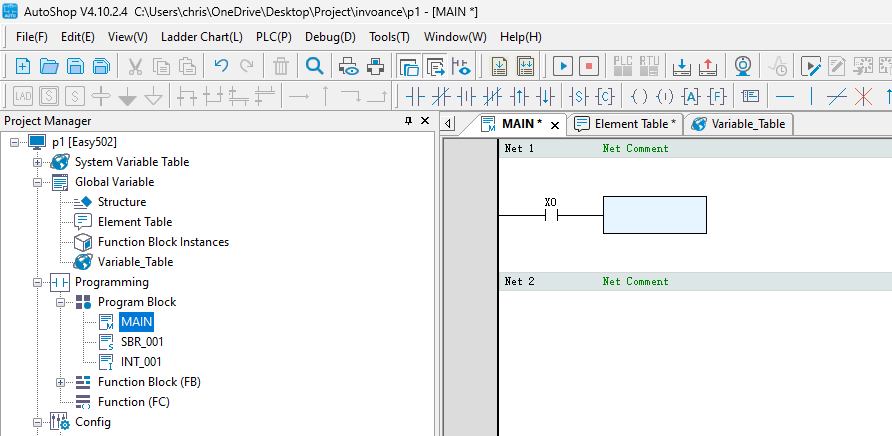Screen dimensions: 892x436
Task: Open the File(F) menu
Action: 32,37
